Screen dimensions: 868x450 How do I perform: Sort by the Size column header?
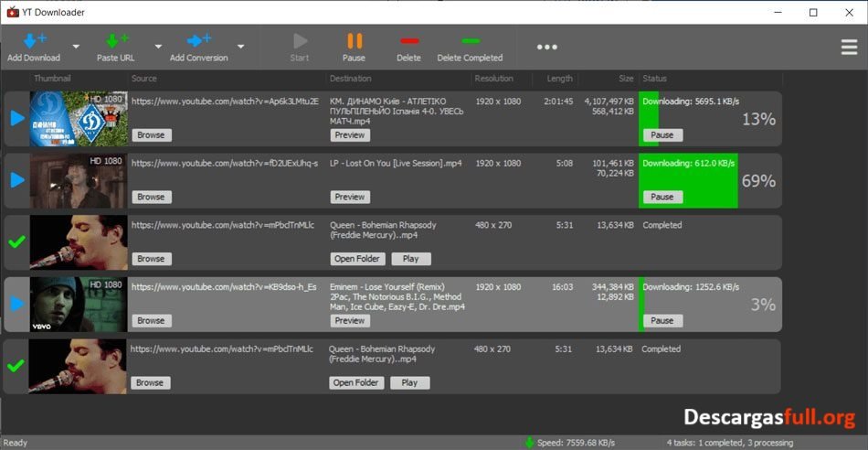626,79
